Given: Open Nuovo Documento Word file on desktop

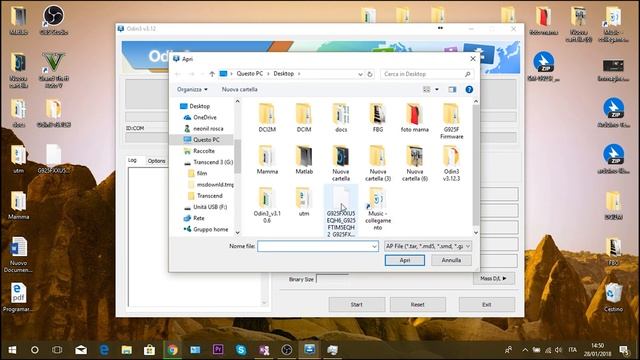Looking at the screenshot, I should pyautogui.click(x=18, y=255).
